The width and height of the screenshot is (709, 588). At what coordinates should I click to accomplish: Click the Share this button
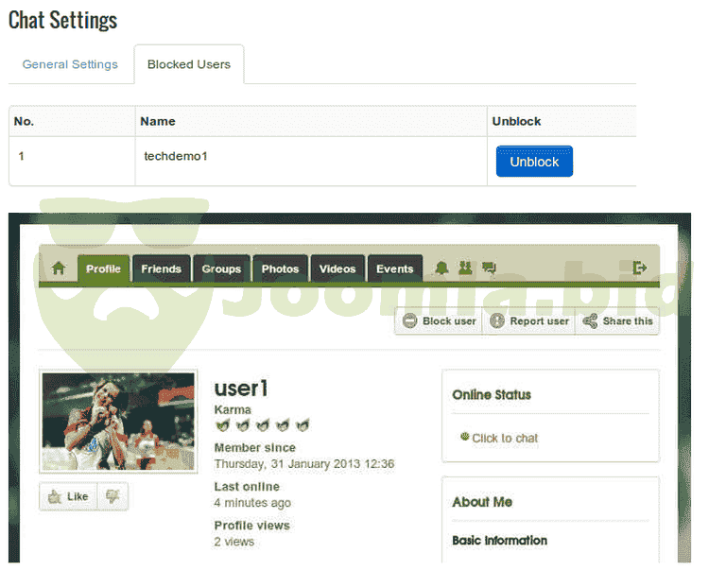click(x=618, y=321)
